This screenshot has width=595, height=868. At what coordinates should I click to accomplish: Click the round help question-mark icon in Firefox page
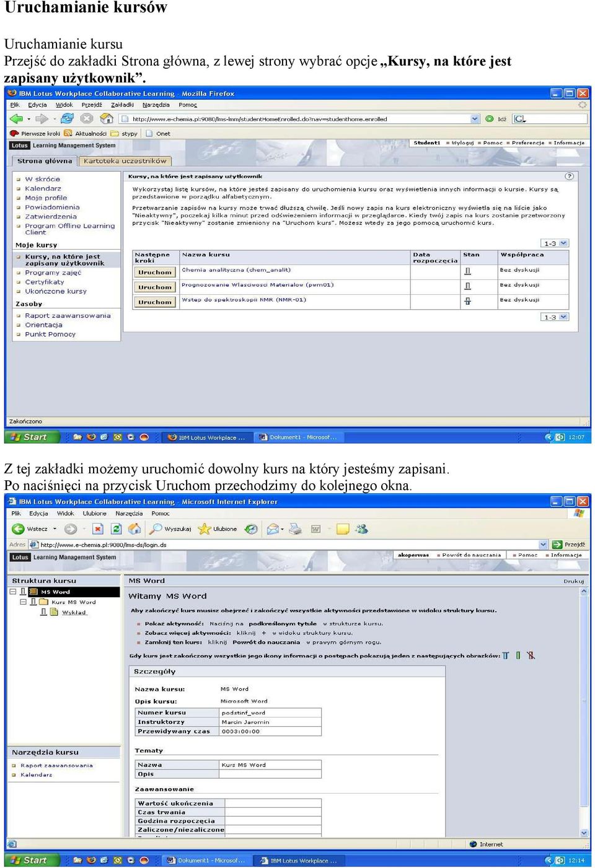pos(569,177)
